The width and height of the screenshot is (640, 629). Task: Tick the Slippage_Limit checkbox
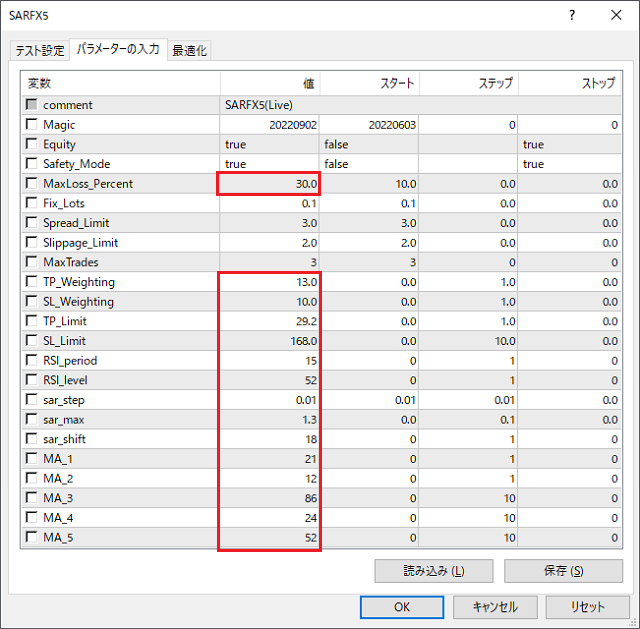click(x=31, y=242)
